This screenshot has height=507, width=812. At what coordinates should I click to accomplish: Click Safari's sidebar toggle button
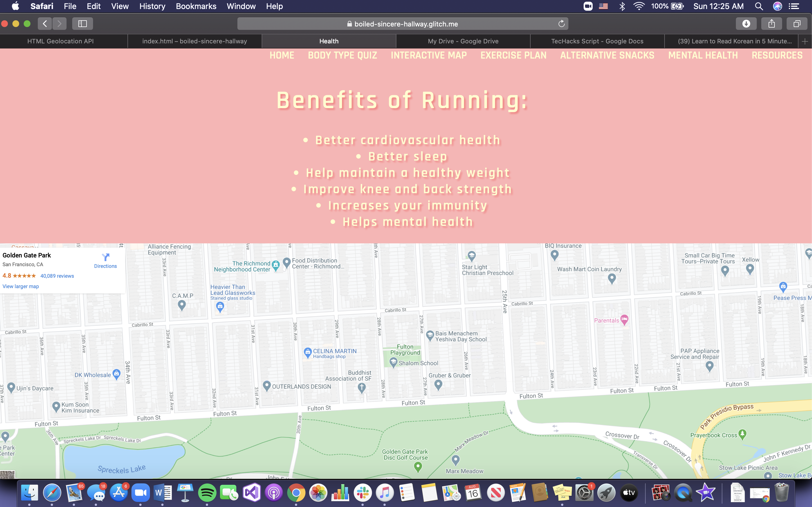click(x=82, y=24)
